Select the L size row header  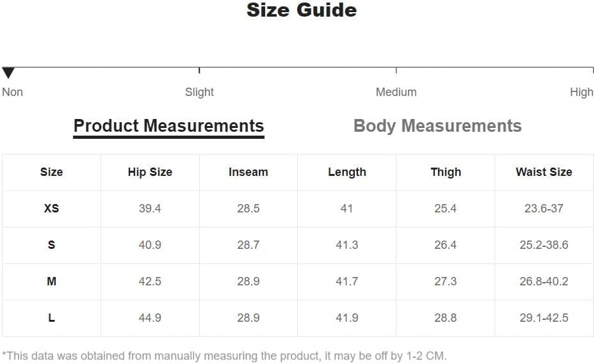click(52, 318)
